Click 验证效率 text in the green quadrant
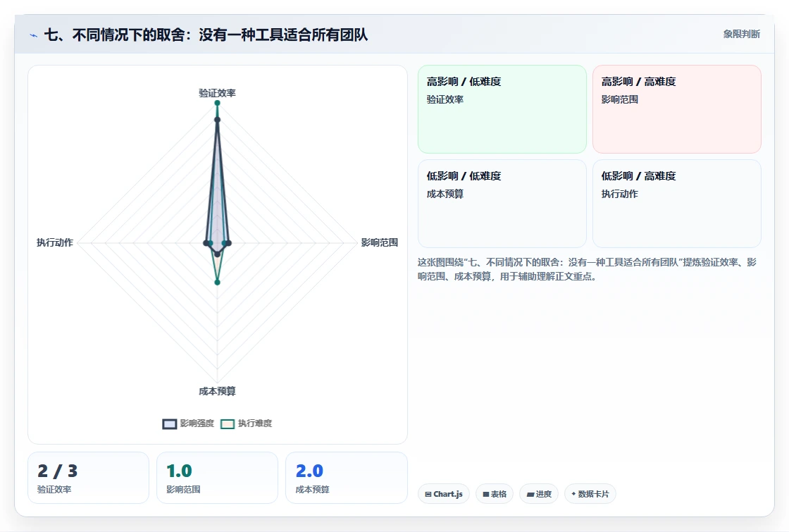This screenshot has height=532, width=789. coord(445,99)
